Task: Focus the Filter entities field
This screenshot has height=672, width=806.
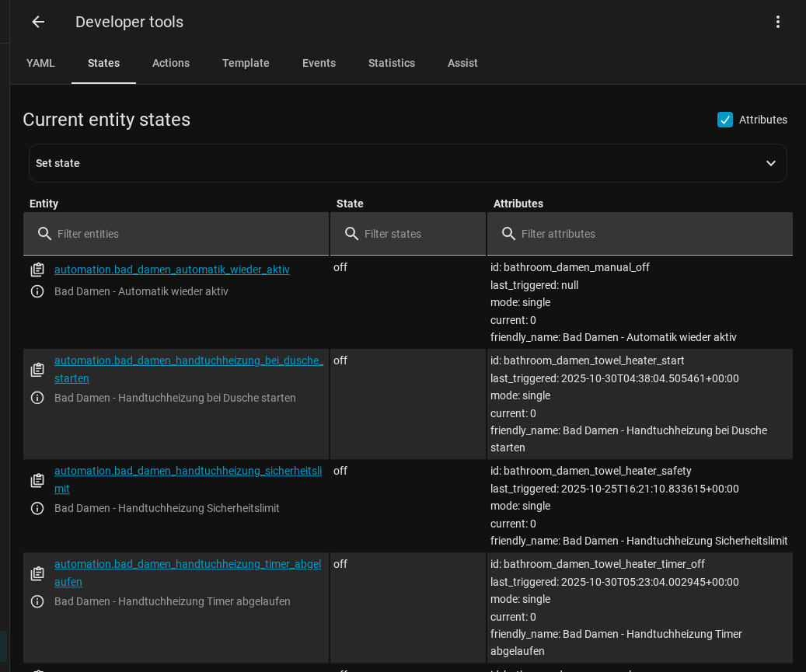Action: click(176, 234)
